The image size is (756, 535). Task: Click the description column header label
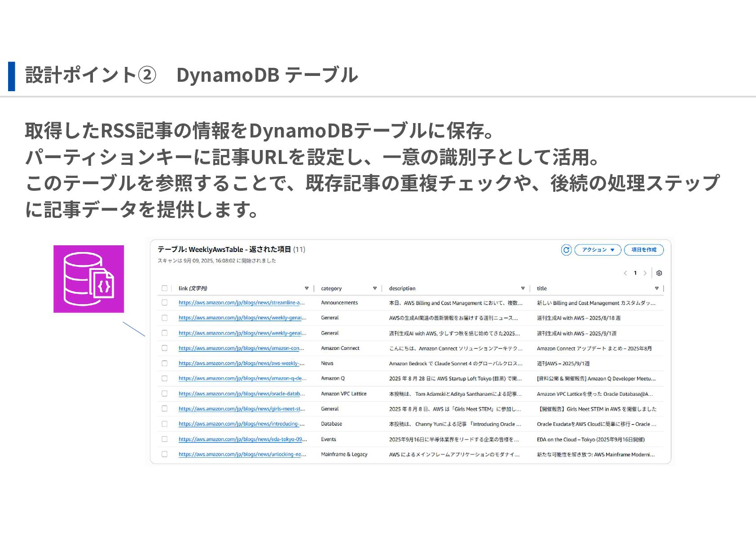pos(402,288)
